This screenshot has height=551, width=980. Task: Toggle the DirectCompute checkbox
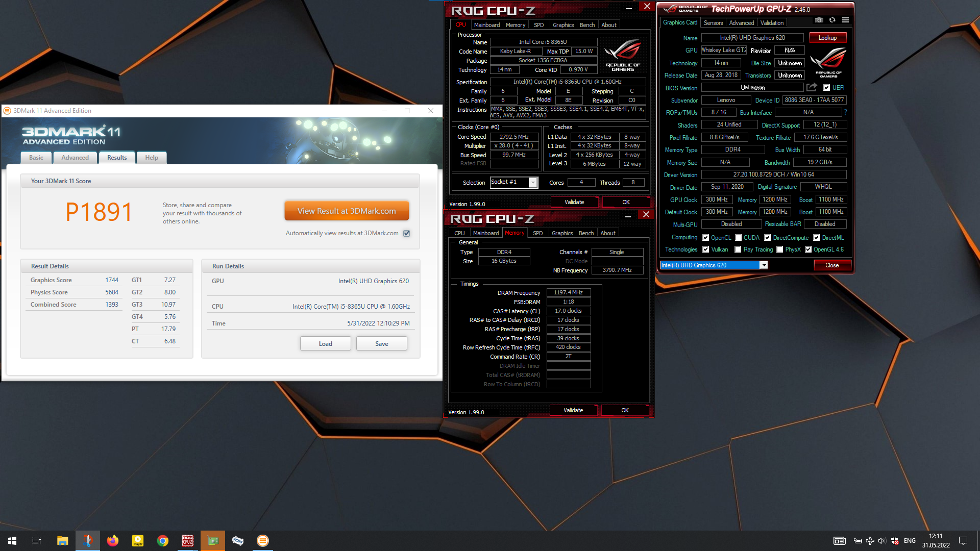pos(767,238)
